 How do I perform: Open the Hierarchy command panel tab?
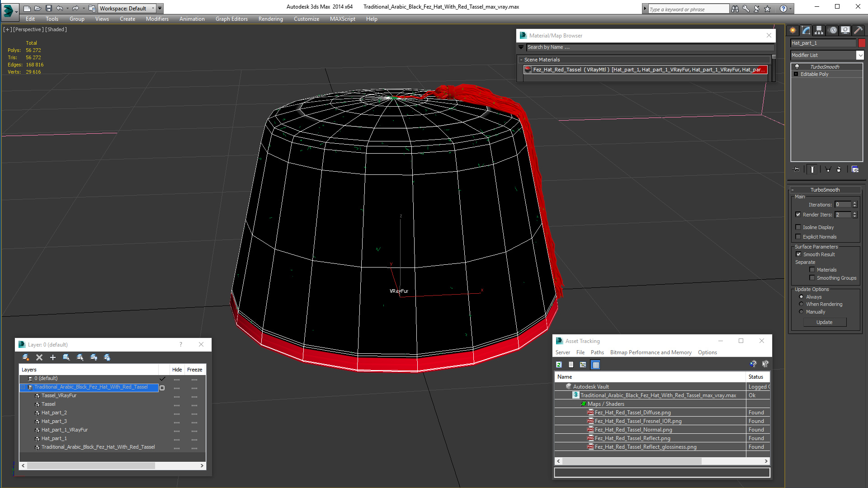[x=819, y=30]
